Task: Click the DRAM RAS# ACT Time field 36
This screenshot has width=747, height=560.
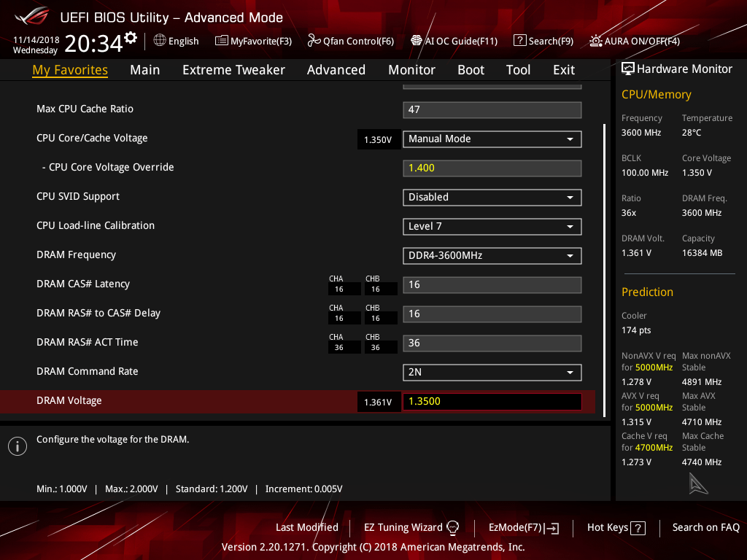Action: (x=492, y=343)
